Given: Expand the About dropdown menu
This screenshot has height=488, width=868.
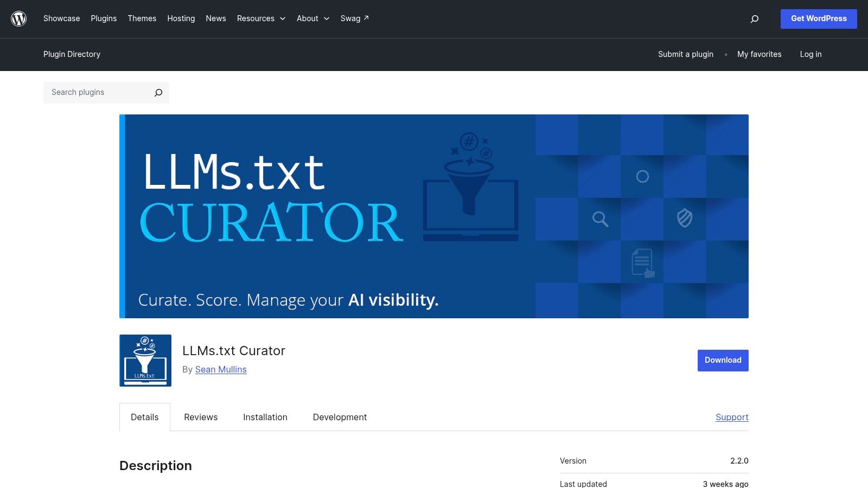Looking at the screenshot, I should coord(313,18).
